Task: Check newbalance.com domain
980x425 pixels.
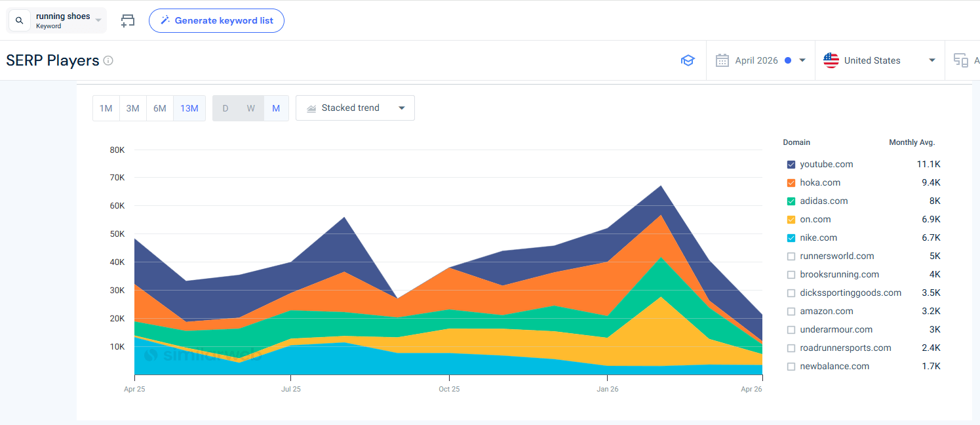Action: coord(791,367)
